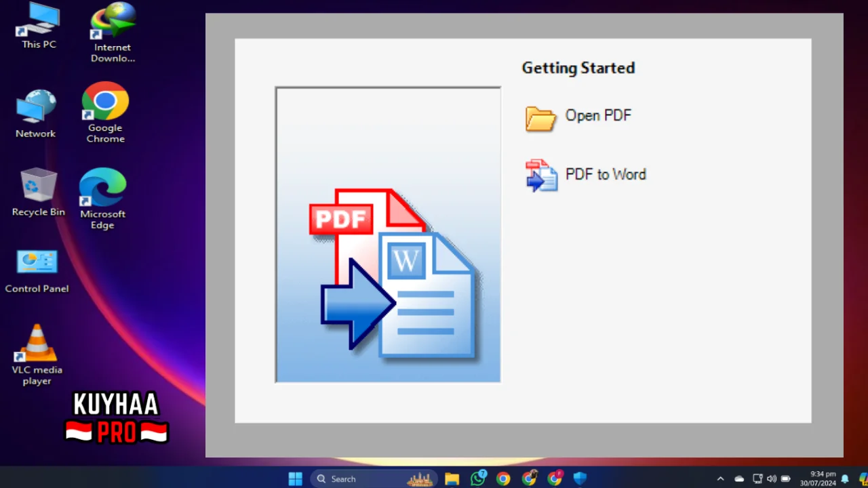This screenshot has width=868, height=488.
Task: Click the battery tray icon
Action: (x=786, y=479)
